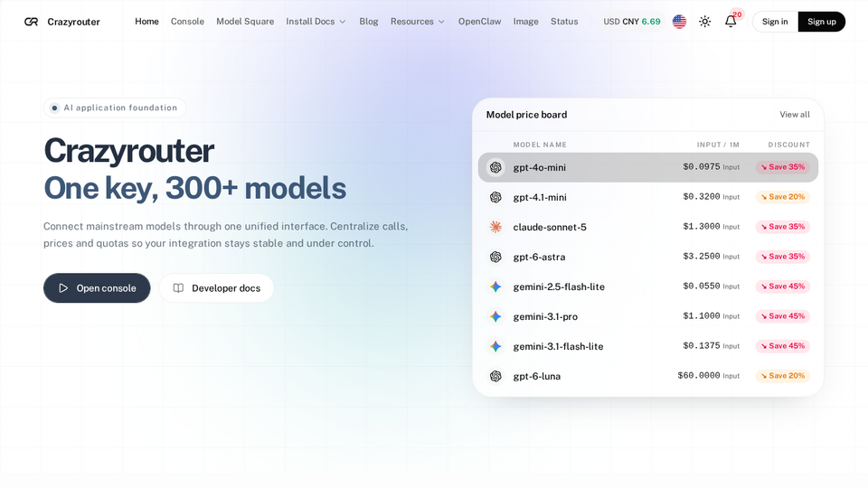
Task: Click the INPUT / 1M column header
Action: (x=718, y=145)
